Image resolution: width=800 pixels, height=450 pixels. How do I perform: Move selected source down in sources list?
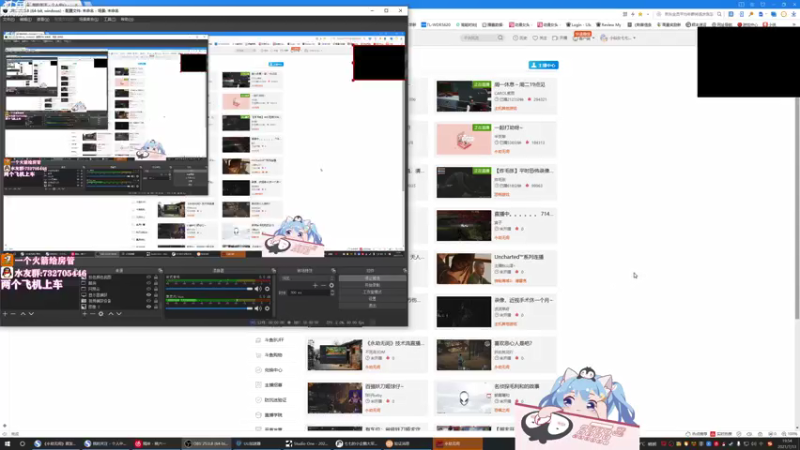119,314
